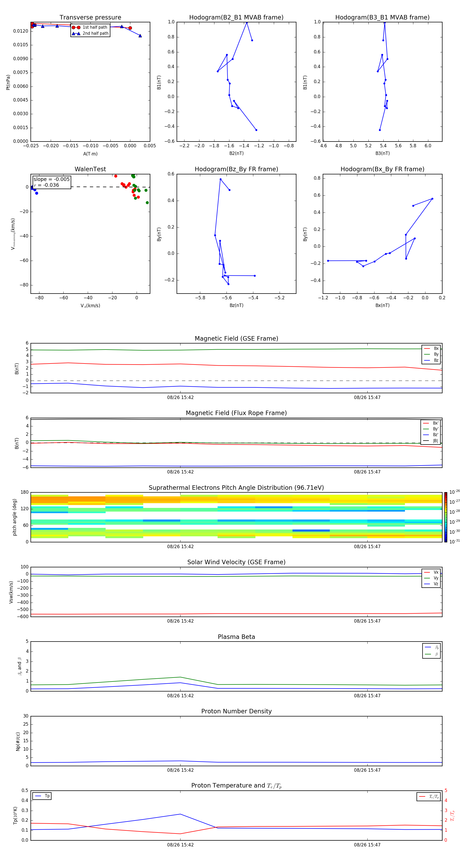Click the 'Proton Number Density' title
The width and height of the screenshot is (473, 868).
236,711
